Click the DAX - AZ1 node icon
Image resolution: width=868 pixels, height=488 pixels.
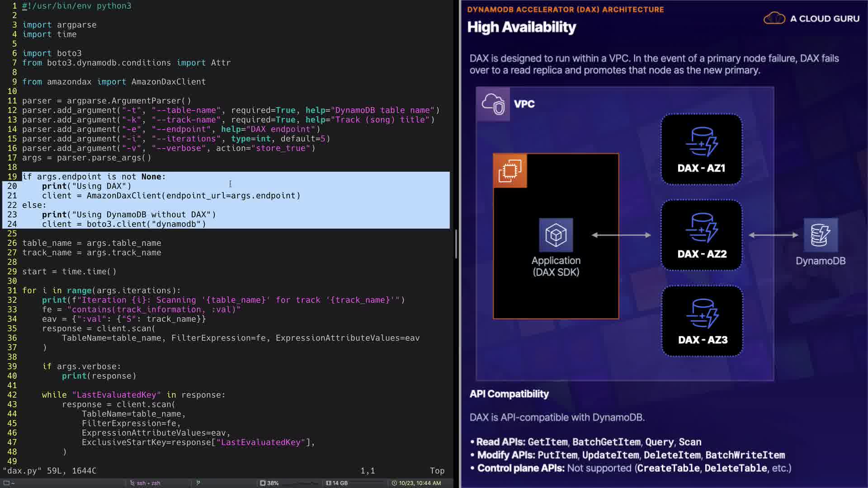point(701,141)
